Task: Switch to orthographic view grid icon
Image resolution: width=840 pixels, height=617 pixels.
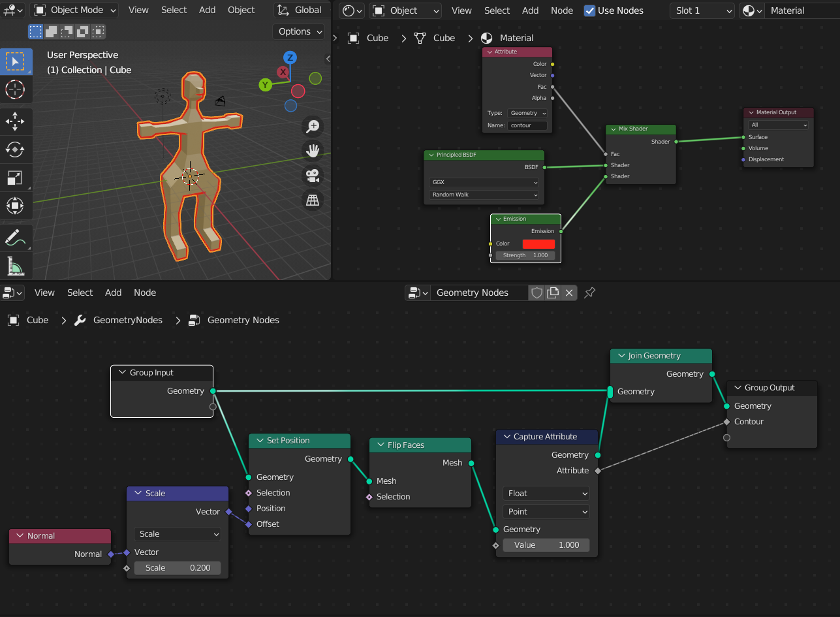Action: (x=313, y=200)
